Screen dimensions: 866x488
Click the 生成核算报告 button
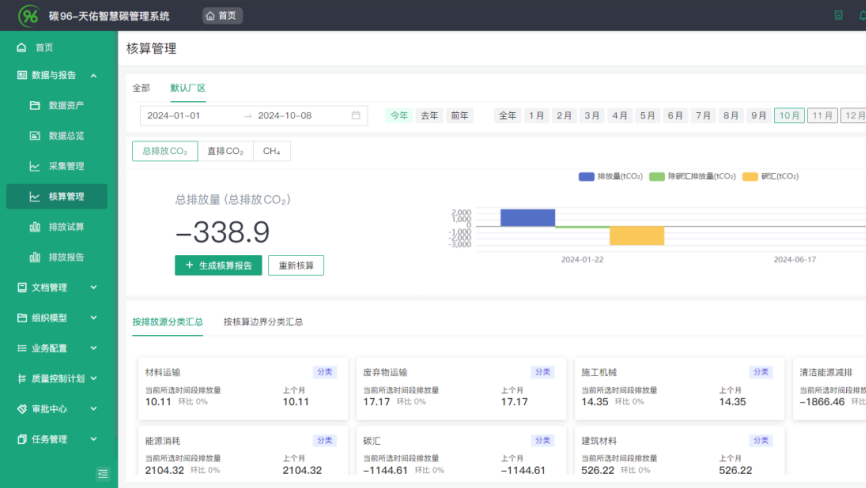[219, 265]
